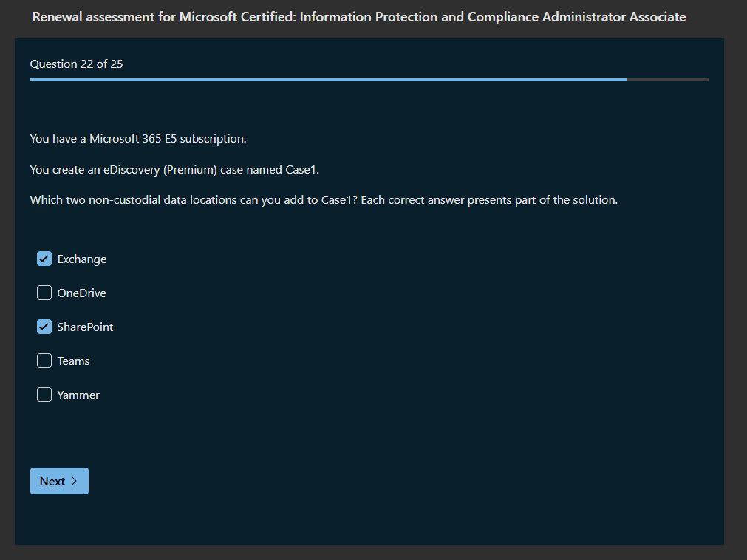Click the chevron arrow inside Next button
The image size is (747, 560).
(74, 481)
